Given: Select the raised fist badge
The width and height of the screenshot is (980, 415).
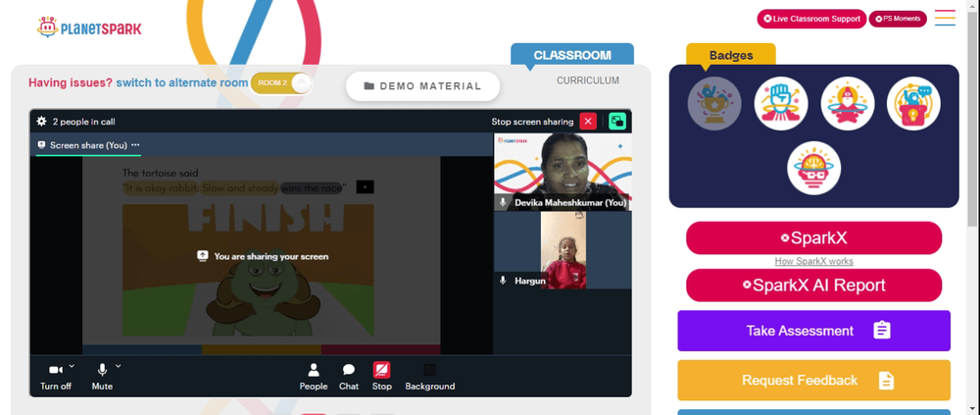Looking at the screenshot, I should point(781,103).
